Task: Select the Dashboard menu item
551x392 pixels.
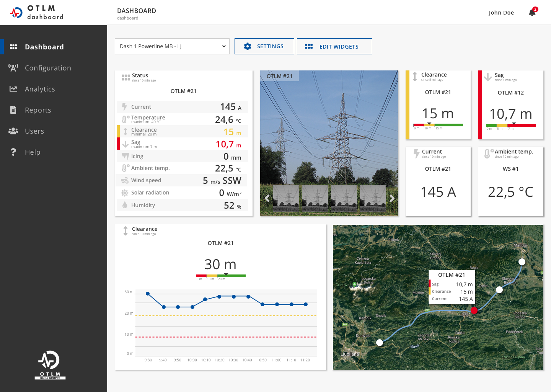Action: coord(44,47)
